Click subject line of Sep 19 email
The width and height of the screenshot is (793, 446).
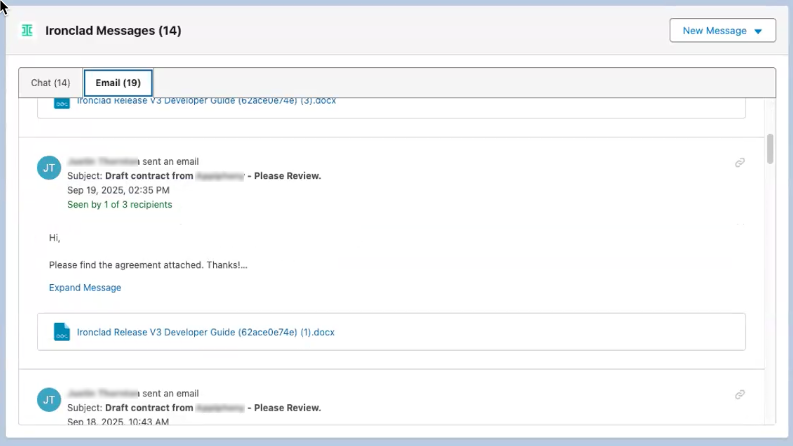pyautogui.click(x=194, y=176)
